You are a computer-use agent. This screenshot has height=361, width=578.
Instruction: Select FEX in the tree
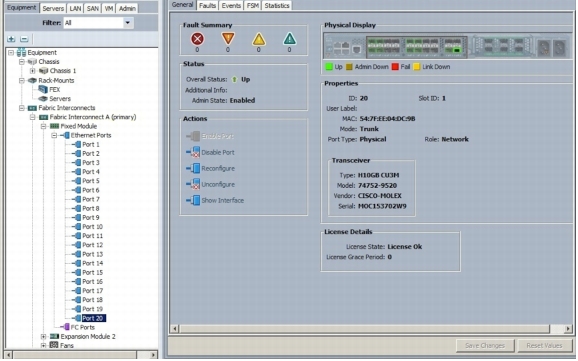point(55,90)
